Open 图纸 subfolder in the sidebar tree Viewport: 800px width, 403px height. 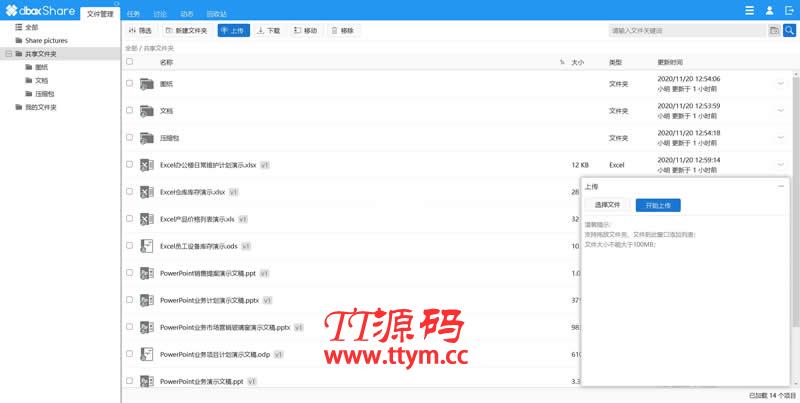coord(42,67)
